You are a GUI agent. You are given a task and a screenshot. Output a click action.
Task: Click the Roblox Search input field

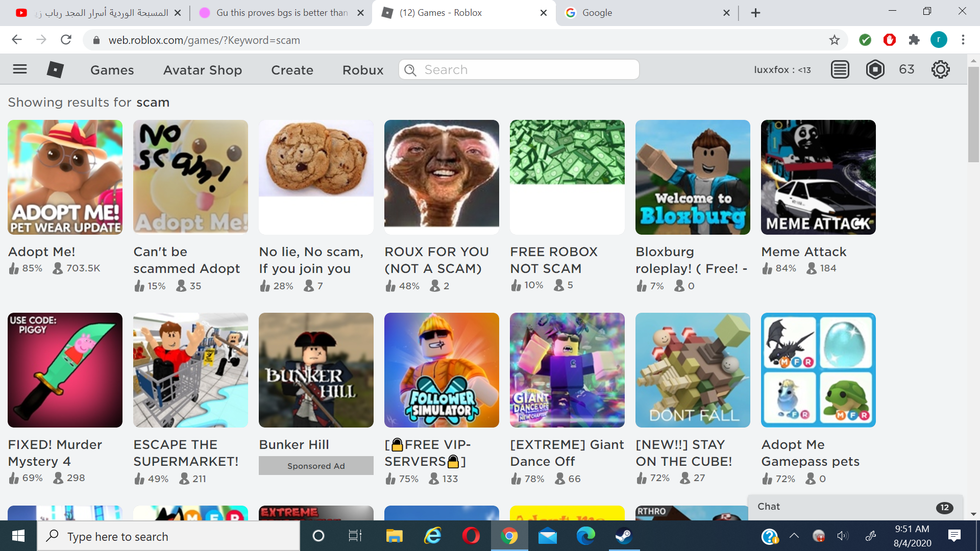click(x=519, y=70)
